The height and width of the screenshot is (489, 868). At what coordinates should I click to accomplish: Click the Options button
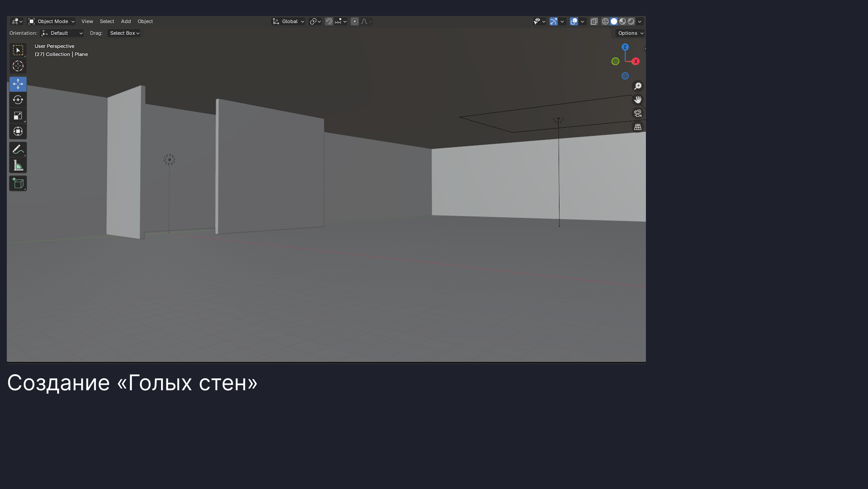pos(630,33)
